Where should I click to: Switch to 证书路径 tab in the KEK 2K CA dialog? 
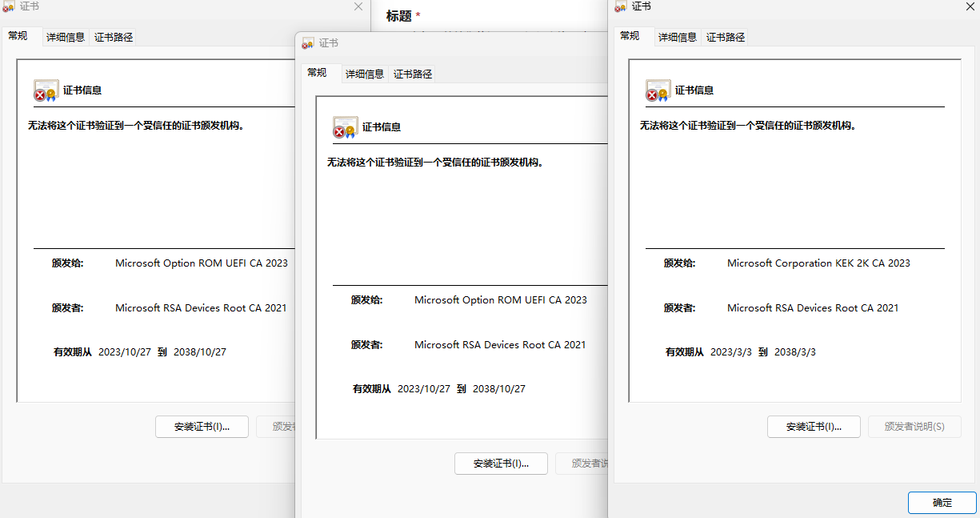click(x=726, y=37)
